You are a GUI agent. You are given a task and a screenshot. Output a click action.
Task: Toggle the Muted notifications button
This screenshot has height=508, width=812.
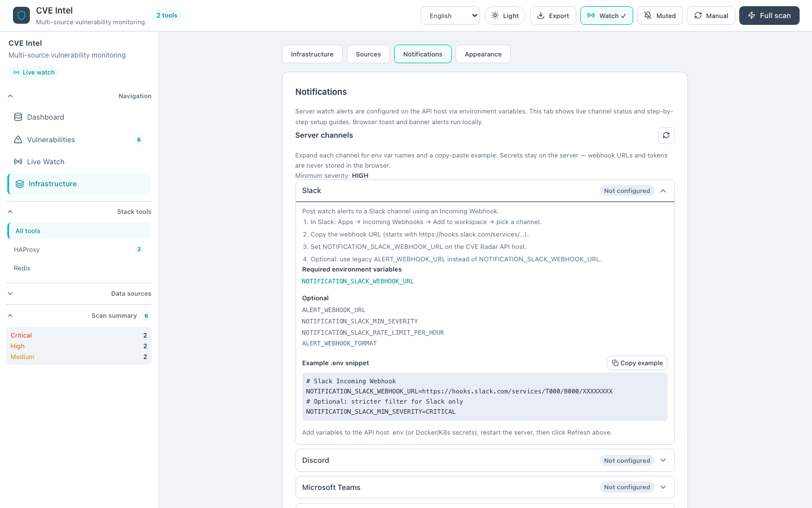[660, 16]
